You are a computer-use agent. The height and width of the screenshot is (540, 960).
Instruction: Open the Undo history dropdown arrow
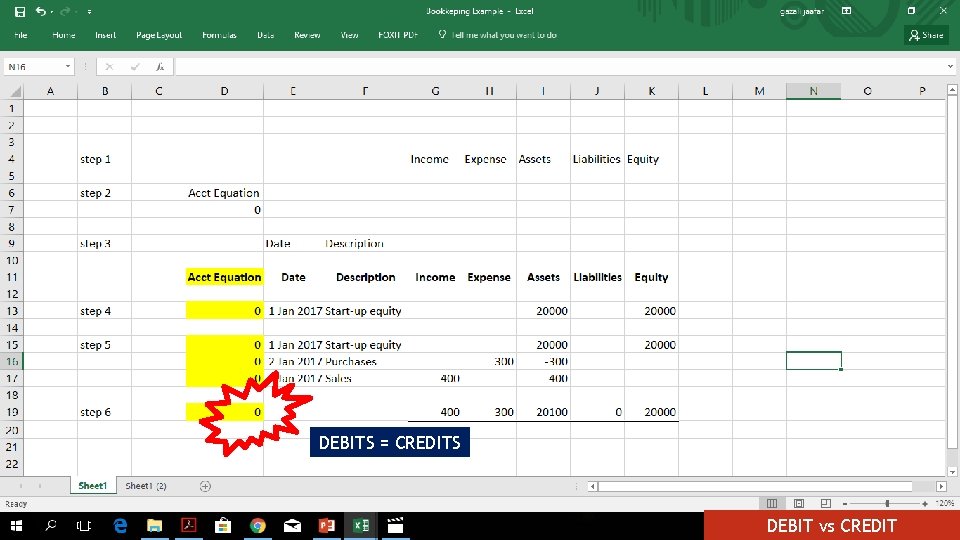pos(51,12)
